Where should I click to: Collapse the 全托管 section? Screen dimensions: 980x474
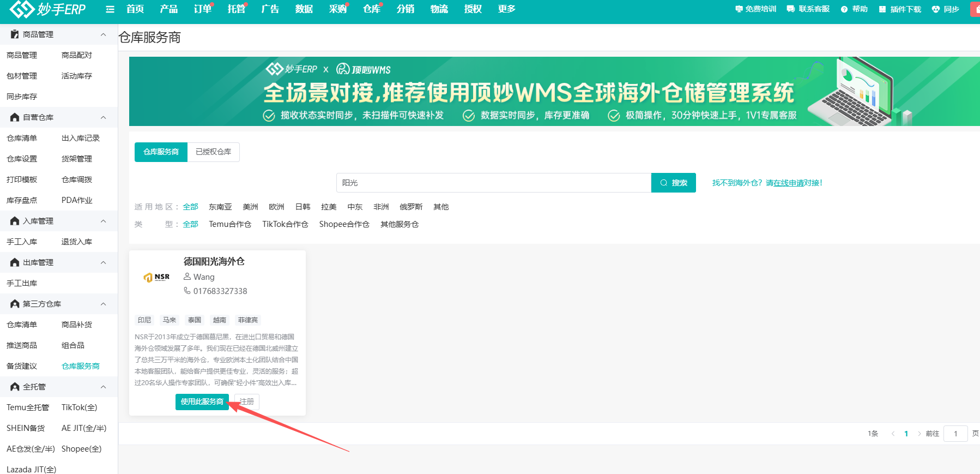click(104, 387)
